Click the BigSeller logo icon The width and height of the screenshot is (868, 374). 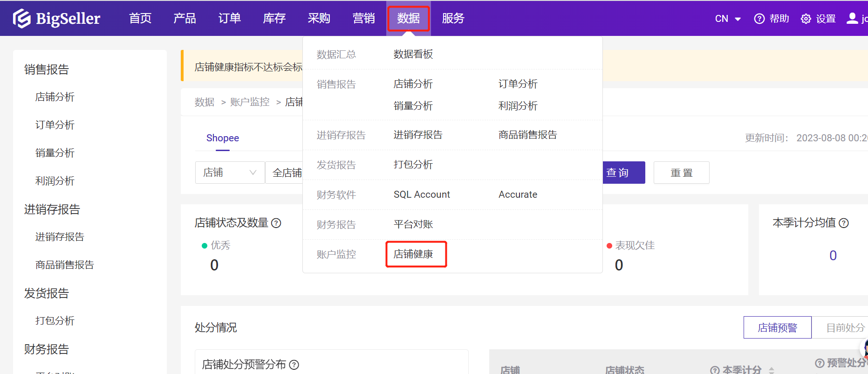pos(21,19)
